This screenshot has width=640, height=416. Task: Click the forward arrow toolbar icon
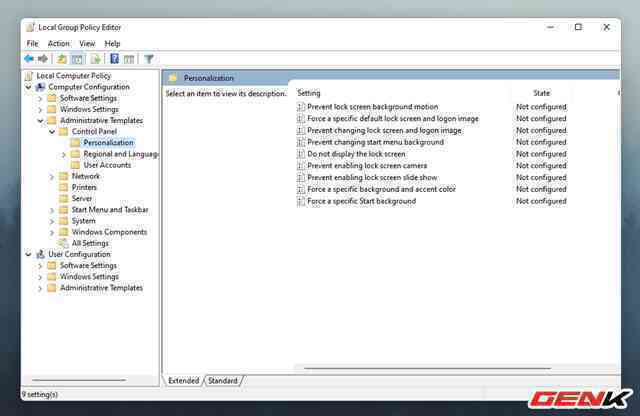tap(42, 59)
